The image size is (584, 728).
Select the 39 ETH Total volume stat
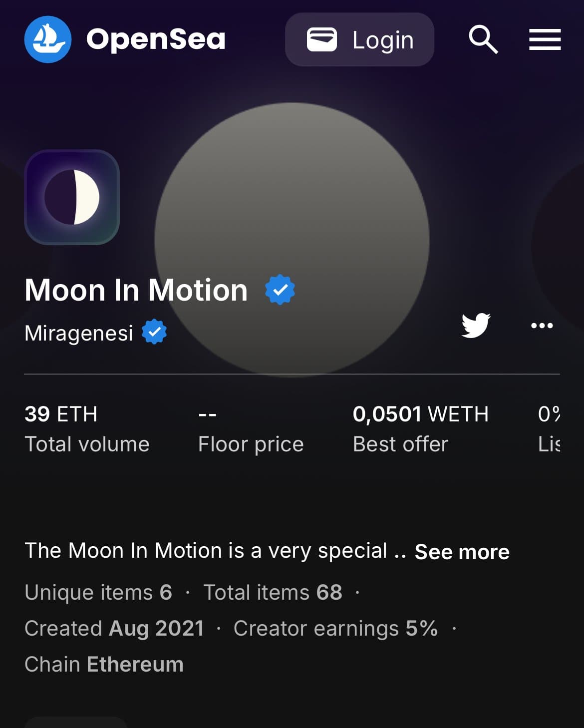(x=87, y=428)
